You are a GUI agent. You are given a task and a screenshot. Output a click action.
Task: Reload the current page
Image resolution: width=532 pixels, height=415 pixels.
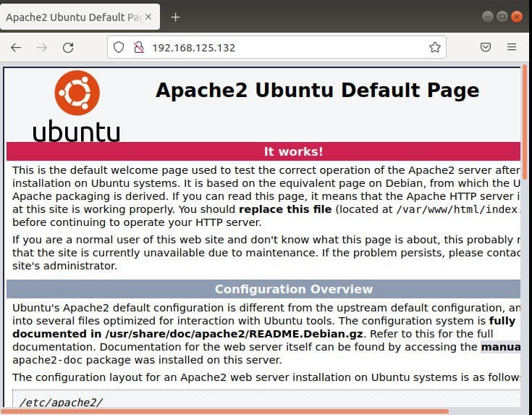[68, 48]
